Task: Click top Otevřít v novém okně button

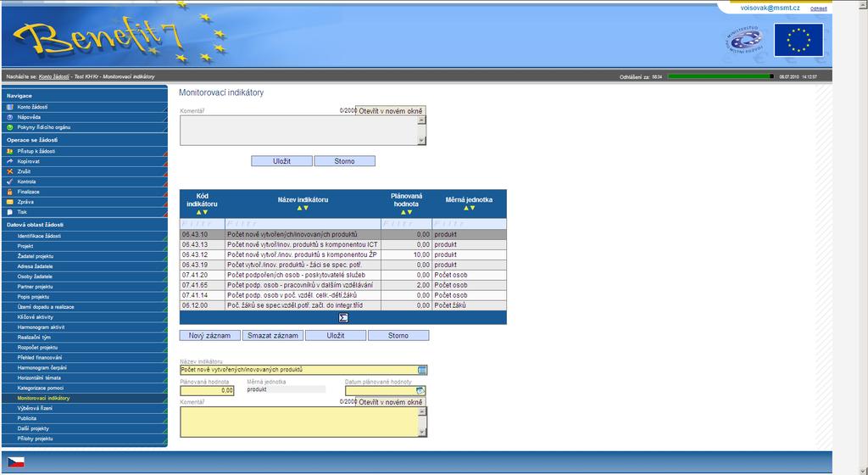Action: [390, 111]
